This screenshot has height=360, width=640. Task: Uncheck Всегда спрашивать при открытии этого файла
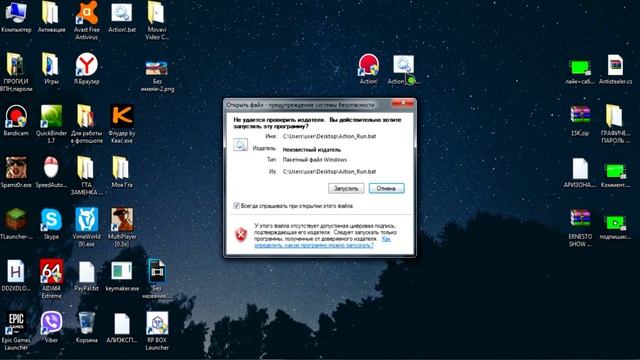pyautogui.click(x=236, y=206)
